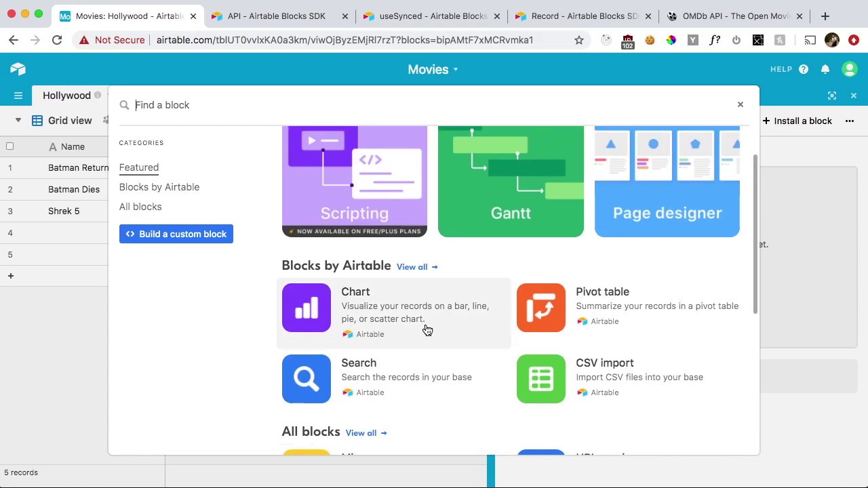
Task: Select the All blocks category
Action: tap(140, 207)
